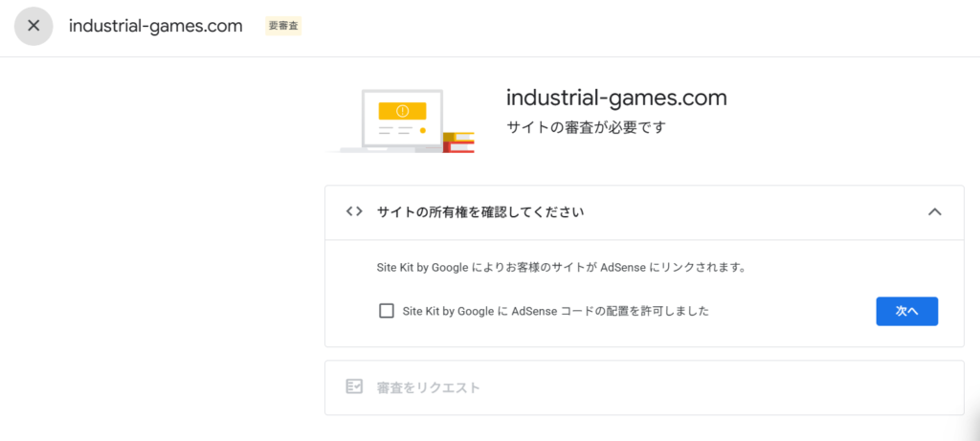Click the サイトの所有権を確認してください header text
This screenshot has width=980, height=441.
pos(479,212)
